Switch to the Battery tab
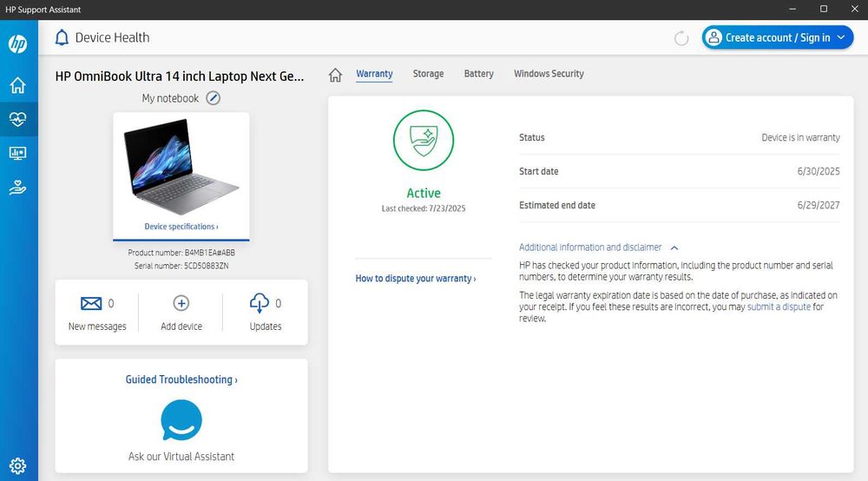868x481 pixels. 478,74
